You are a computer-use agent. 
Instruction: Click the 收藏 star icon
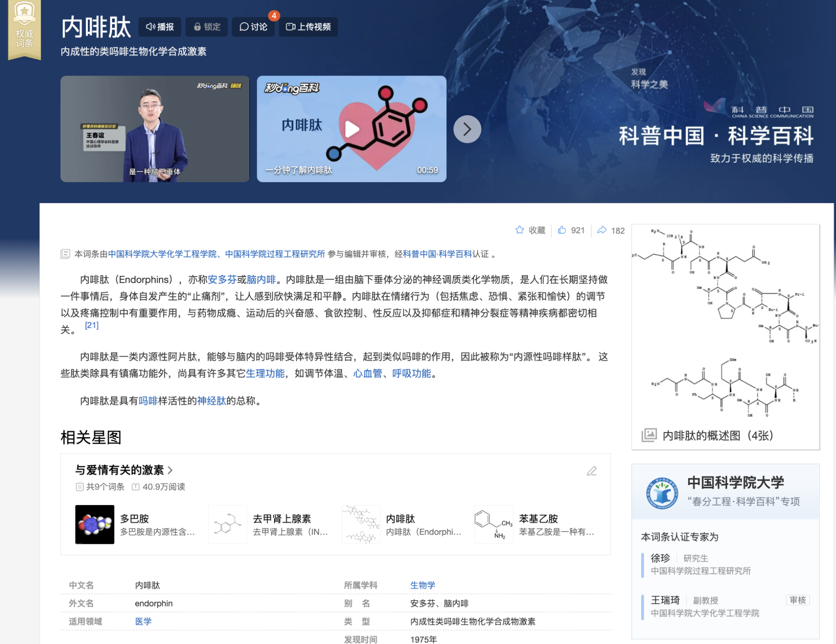tap(520, 230)
